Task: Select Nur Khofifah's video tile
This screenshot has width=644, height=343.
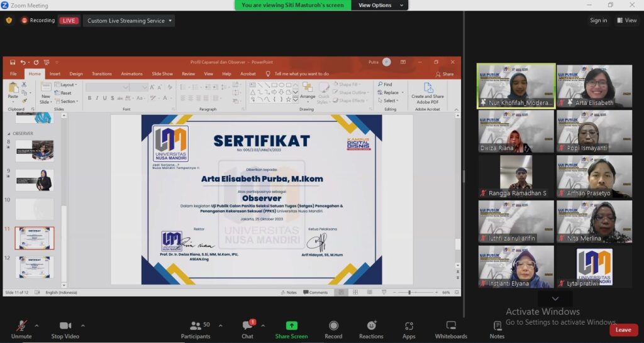Action: tap(516, 86)
